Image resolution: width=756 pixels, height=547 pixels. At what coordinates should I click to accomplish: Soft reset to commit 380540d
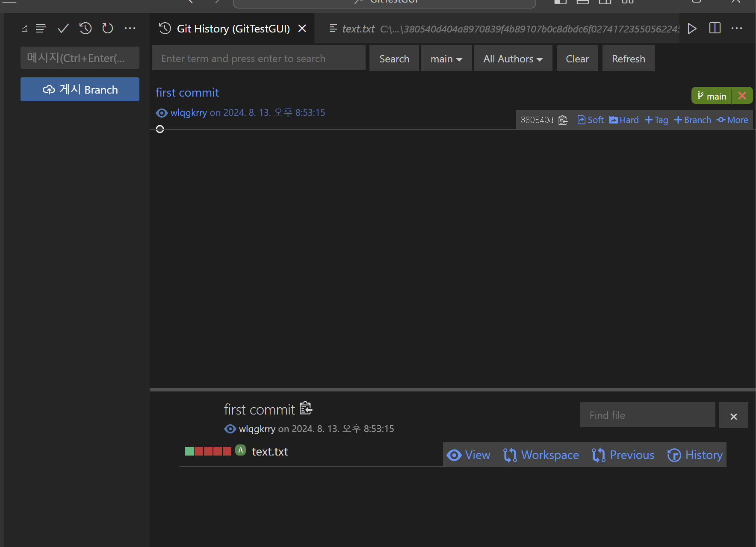[591, 120]
